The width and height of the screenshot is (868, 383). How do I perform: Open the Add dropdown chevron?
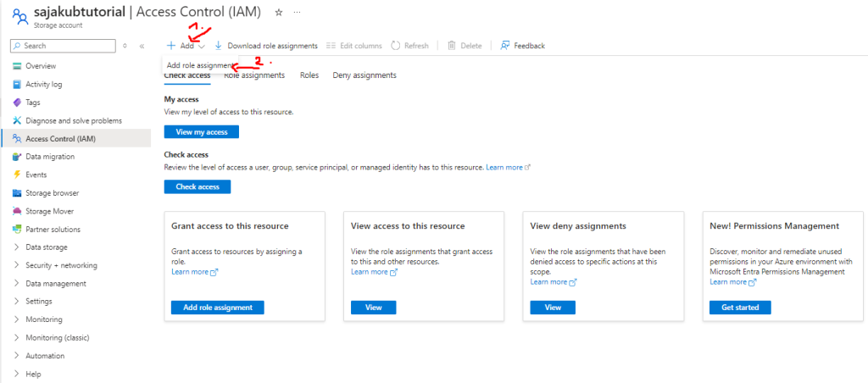coord(202,47)
